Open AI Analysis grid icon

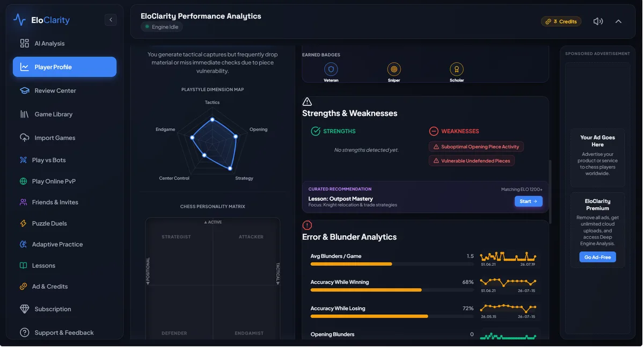coord(25,44)
